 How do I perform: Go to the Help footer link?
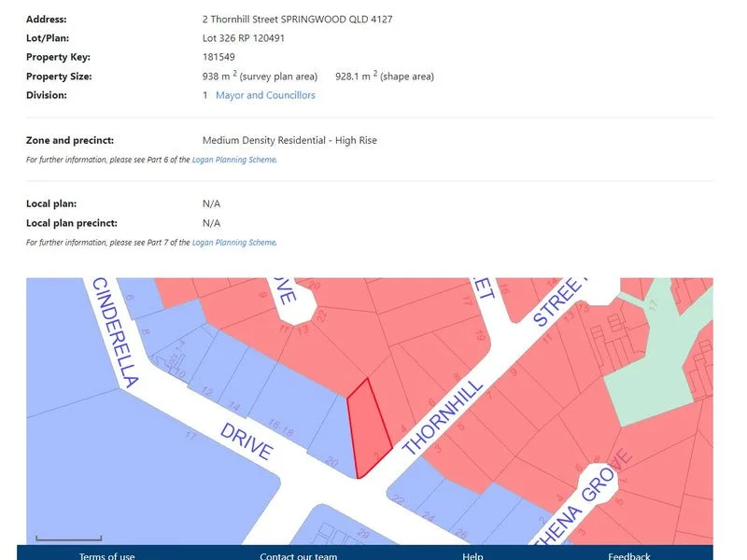[472, 556]
